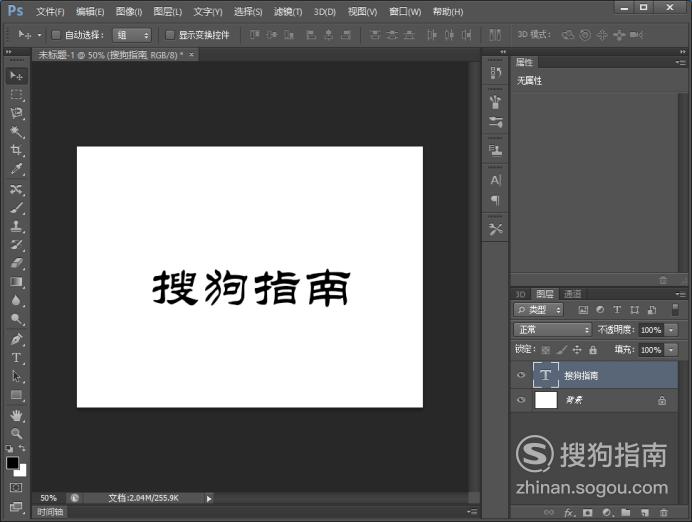692x522 pixels.
Task: Toggle lock position icon
Action: click(577, 350)
